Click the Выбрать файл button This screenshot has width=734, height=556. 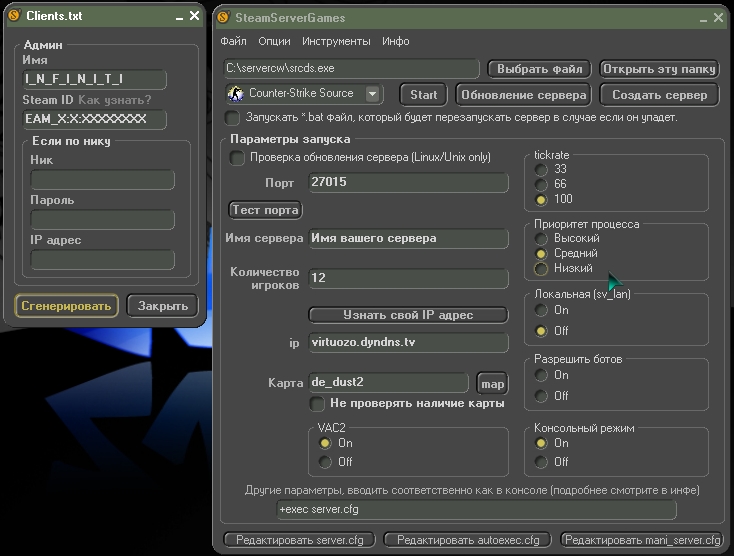pos(539,69)
